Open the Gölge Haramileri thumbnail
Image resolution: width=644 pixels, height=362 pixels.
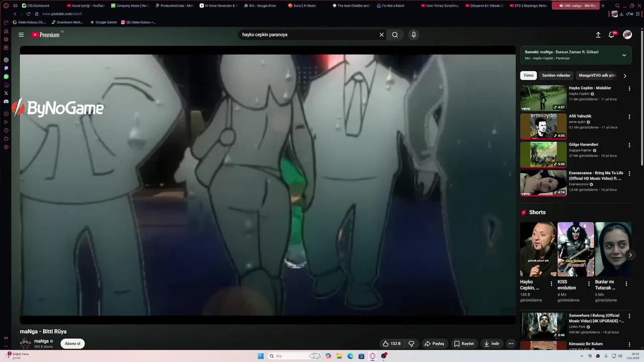coord(543,154)
